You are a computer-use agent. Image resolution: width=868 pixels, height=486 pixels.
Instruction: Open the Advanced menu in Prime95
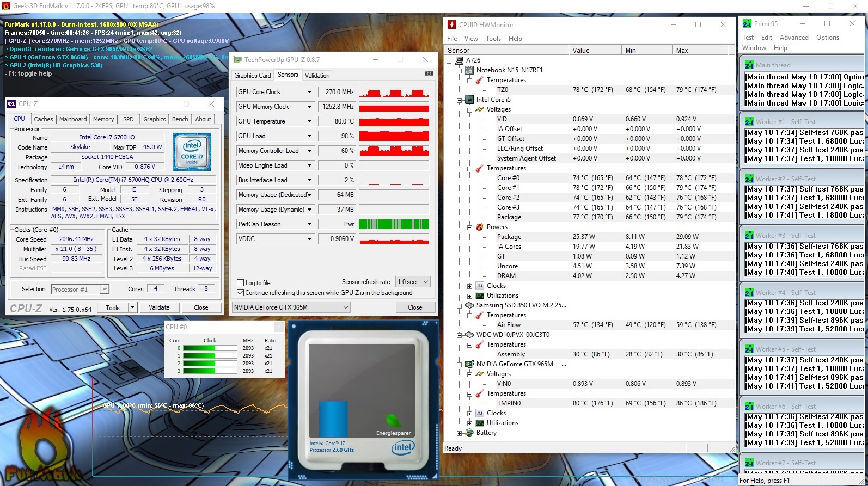[793, 38]
